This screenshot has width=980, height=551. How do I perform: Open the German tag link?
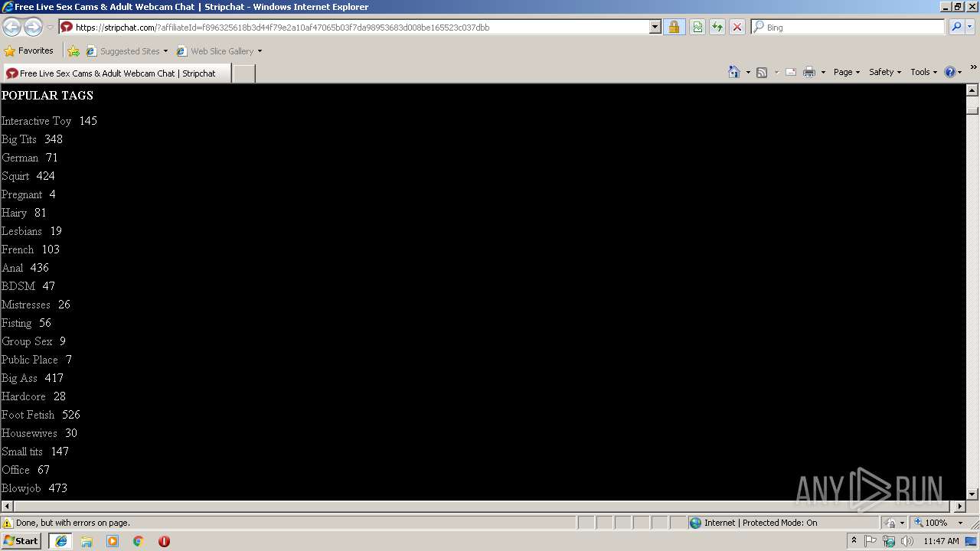pyautogui.click(x=20, y=158)
